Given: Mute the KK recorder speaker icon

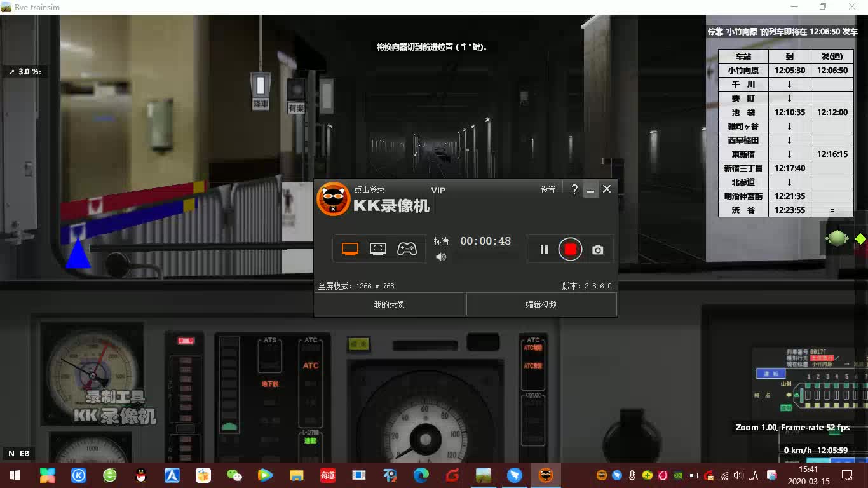Looking at the screenshot, I should 441,257.
